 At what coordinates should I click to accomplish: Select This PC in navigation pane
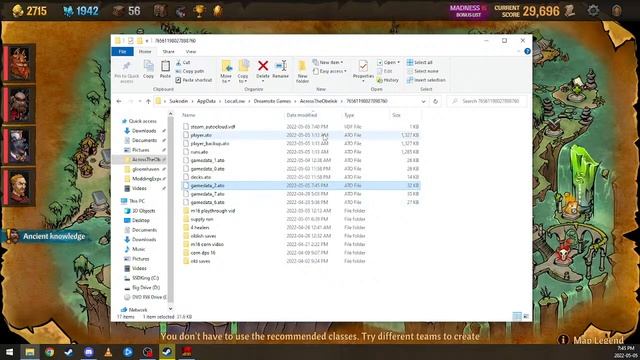pyautogui.click(x=137, y=201)
